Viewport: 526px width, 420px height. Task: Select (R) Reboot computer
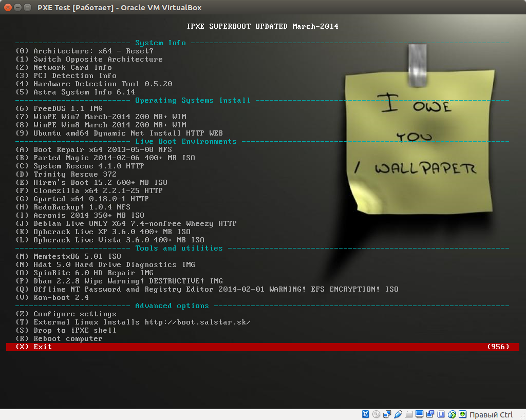(x=59, y=338)
